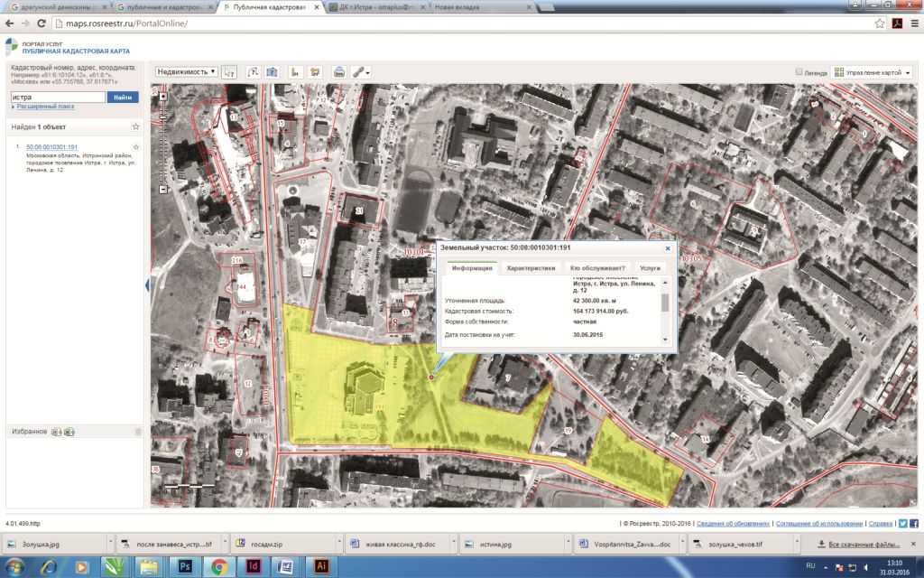The width and height of the screenshot is (924, 578).
Task: Close the land parcel info popup
Action: click(668, 249)
